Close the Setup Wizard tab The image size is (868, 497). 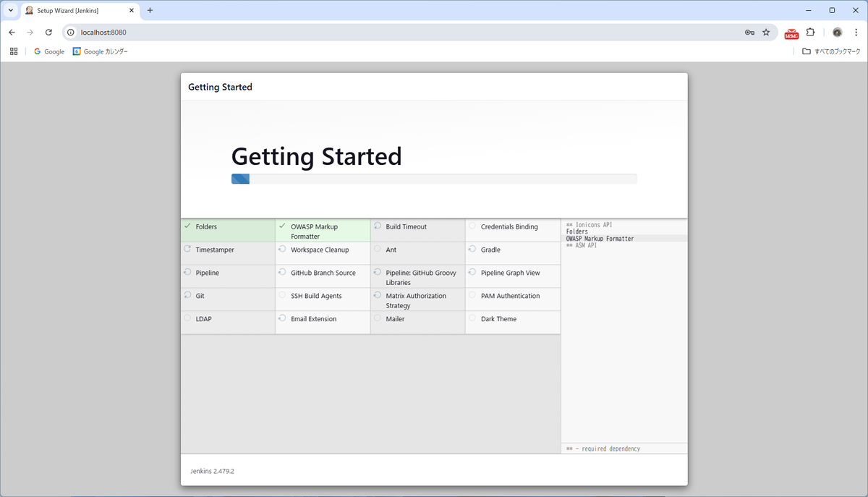click(x=130, y=10)
